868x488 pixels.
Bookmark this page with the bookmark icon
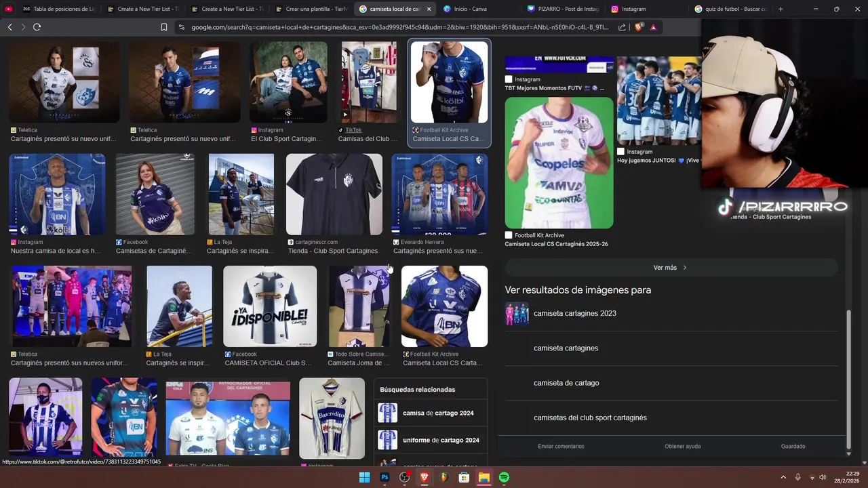[x=164, y=27]
